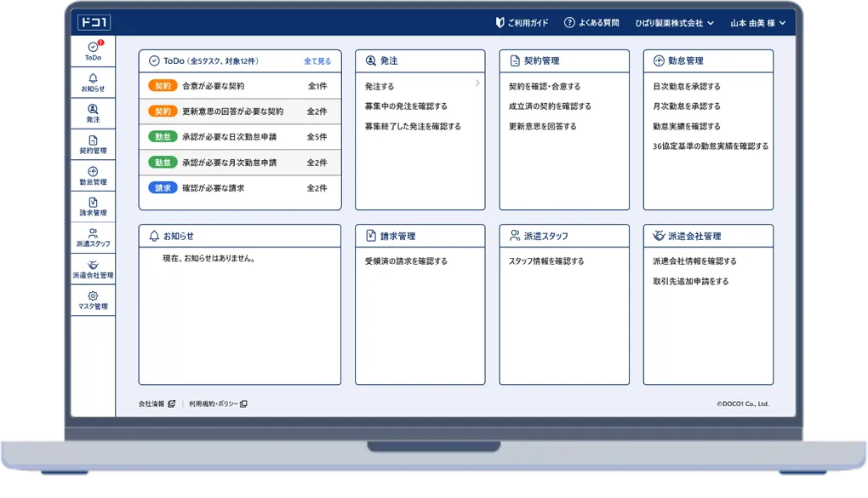Open 会社情報 footer link
Viewport: 868px width, 498px height.
[157, 404]
